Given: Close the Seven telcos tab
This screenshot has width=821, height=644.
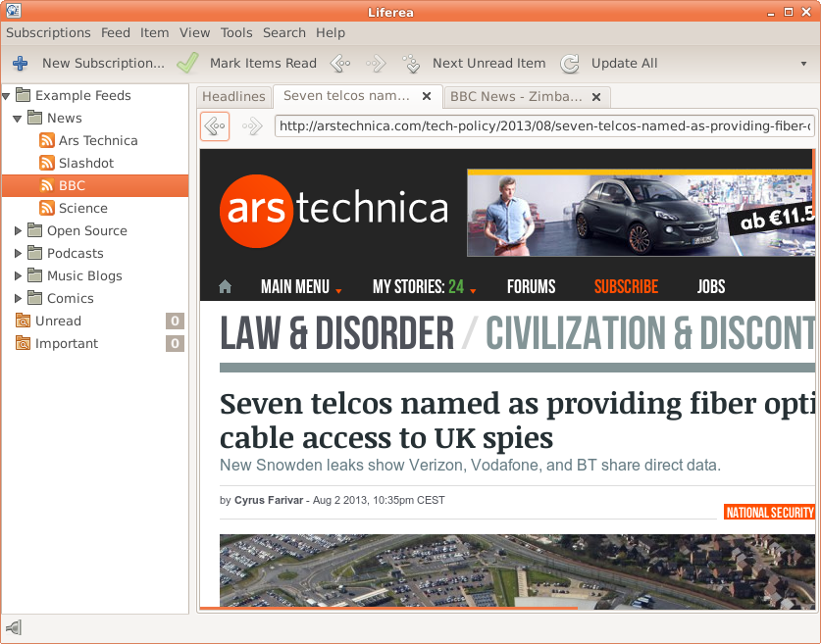Looking at the screenshot, I should 427,96.
